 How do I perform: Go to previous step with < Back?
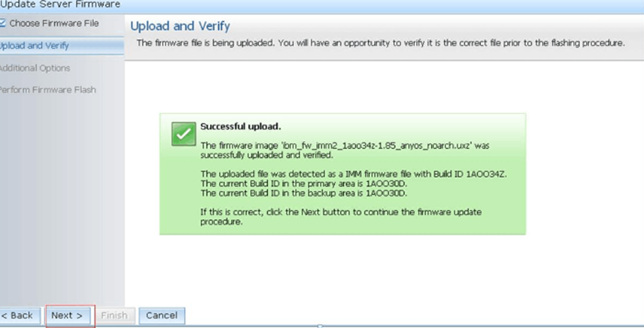coord(19,315)
